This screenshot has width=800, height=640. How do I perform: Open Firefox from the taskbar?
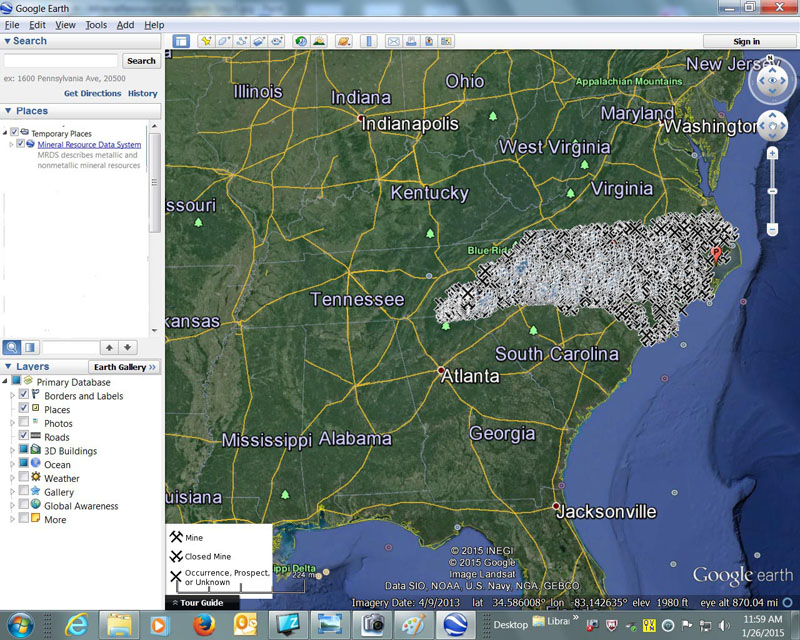pos(203,625)
